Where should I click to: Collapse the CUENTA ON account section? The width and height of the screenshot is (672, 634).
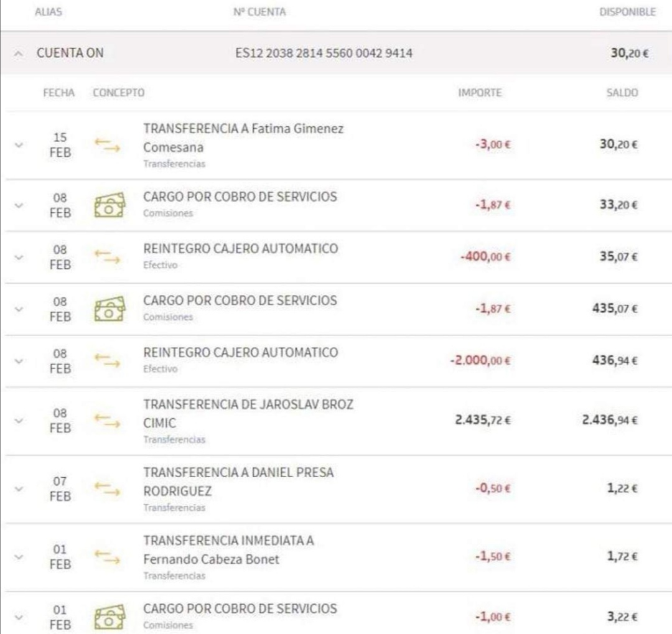(20, 54)
